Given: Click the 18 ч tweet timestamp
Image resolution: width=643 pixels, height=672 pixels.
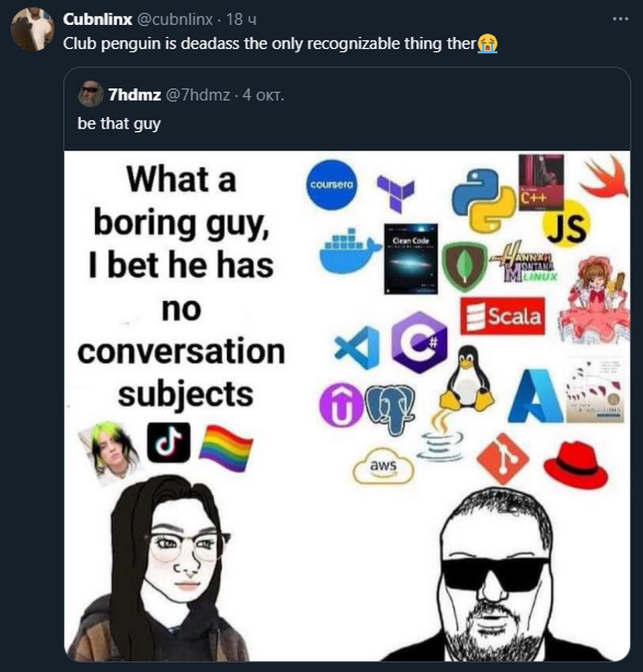Looking at the screenshot, I should pyautogui.click(x=241, y=19).
